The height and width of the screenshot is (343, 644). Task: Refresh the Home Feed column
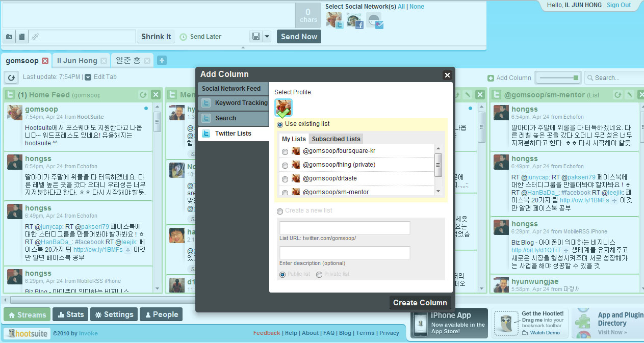coord(143,95)
